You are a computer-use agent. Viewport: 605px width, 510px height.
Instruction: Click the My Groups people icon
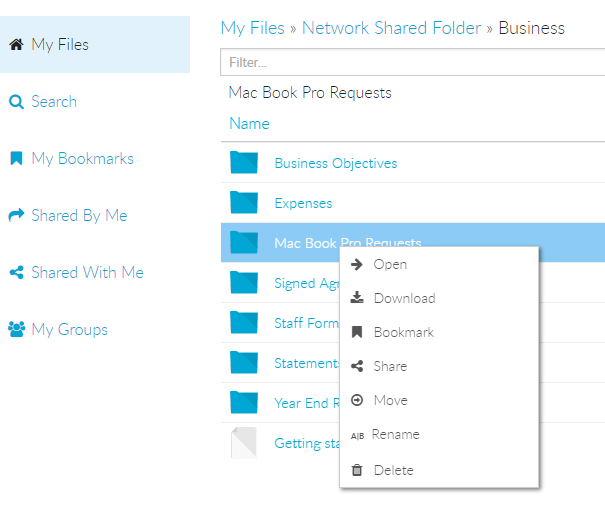point(17,329)
